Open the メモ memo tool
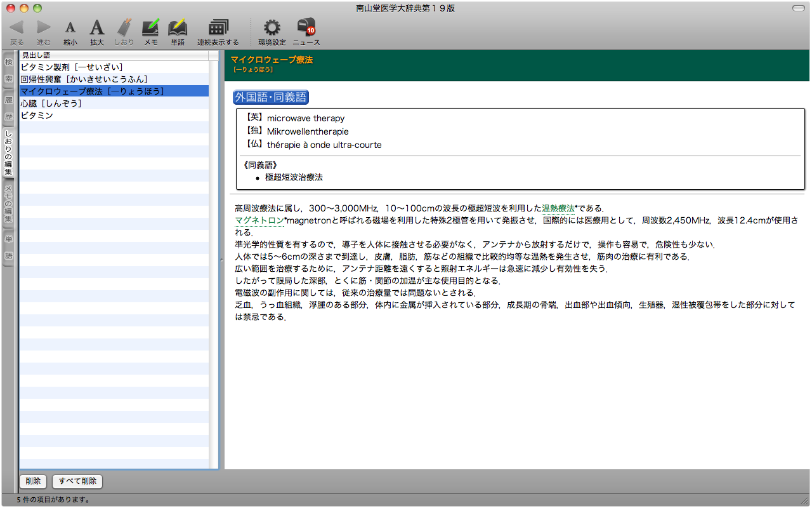The image size is (812, 508). pos(151,28)
